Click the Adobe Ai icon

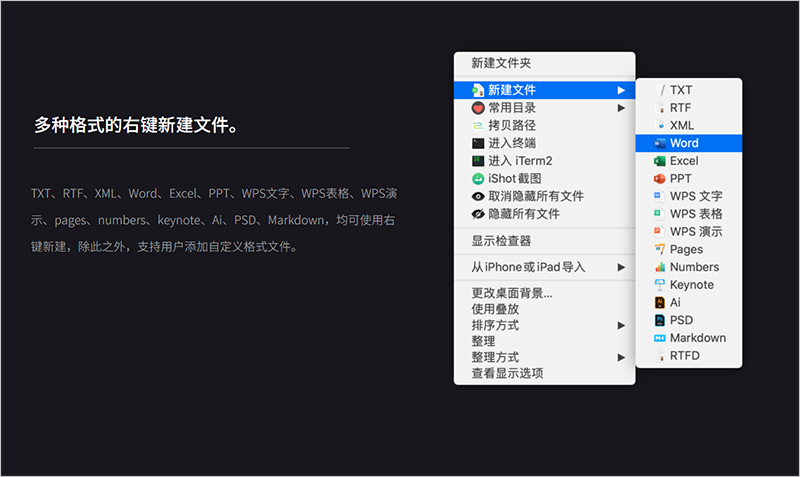[x=660, y=303]
